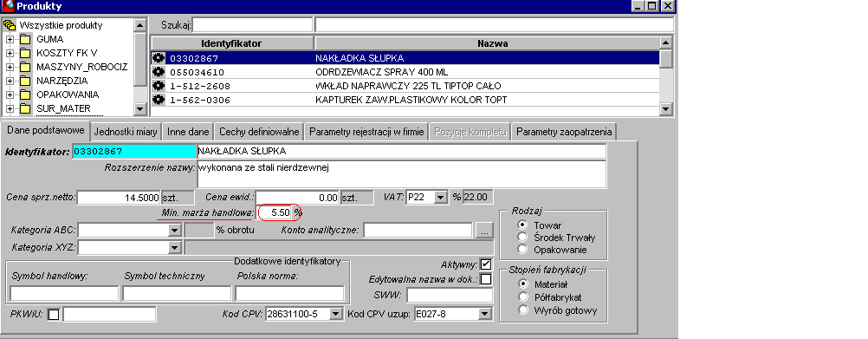The image size is (868, 339).
Task: Open the VAT rate dropdown
Action: [x=441, y=197]
